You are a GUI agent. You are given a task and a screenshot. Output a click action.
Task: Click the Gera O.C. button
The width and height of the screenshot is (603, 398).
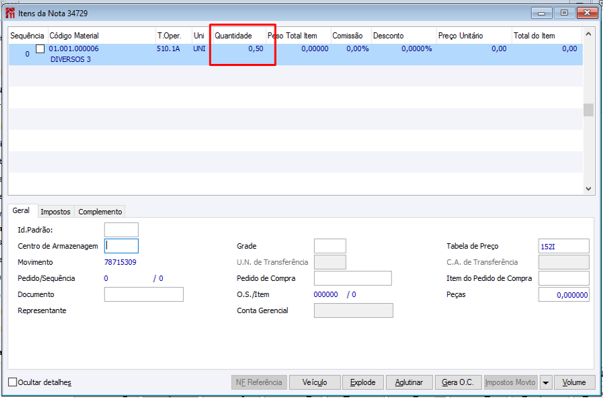tap(458, 383)
